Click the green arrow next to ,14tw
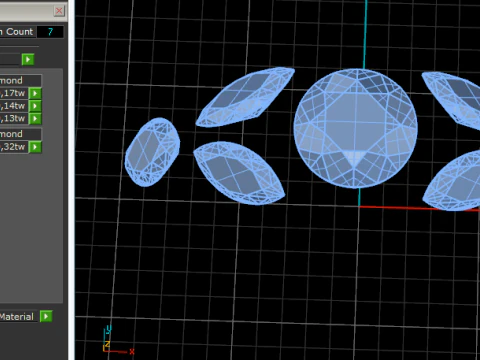The image size is (480, 360). click(x=35, y=106)
